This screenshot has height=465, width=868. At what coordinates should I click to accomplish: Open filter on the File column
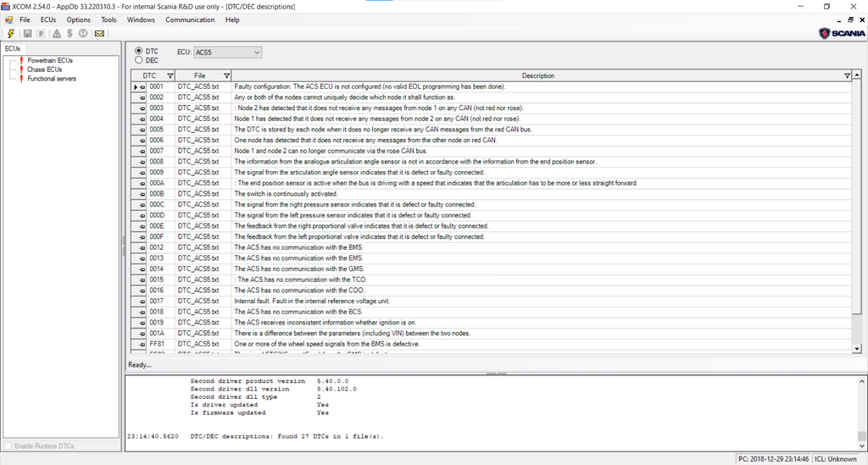coord(226,75)
